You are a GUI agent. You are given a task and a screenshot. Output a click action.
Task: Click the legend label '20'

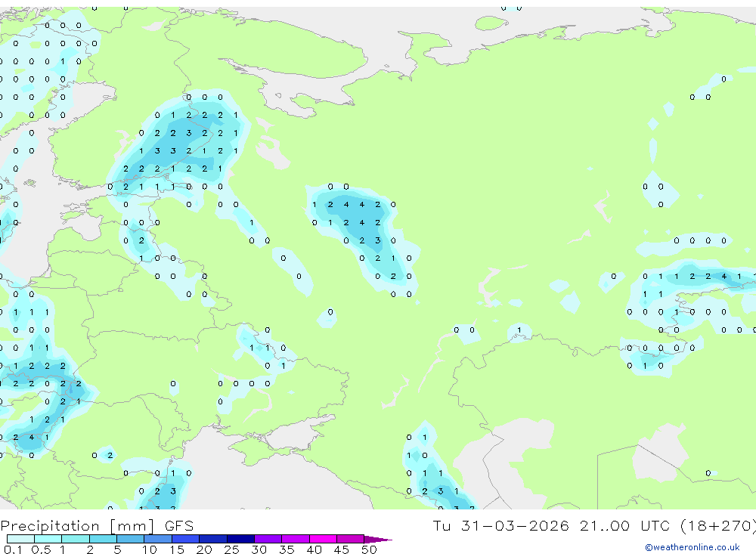[204, 549]
